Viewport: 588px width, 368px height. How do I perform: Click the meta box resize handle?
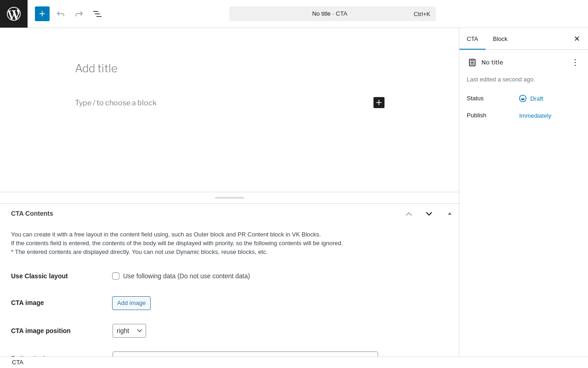pyautogui.click(x=230, y=198)
